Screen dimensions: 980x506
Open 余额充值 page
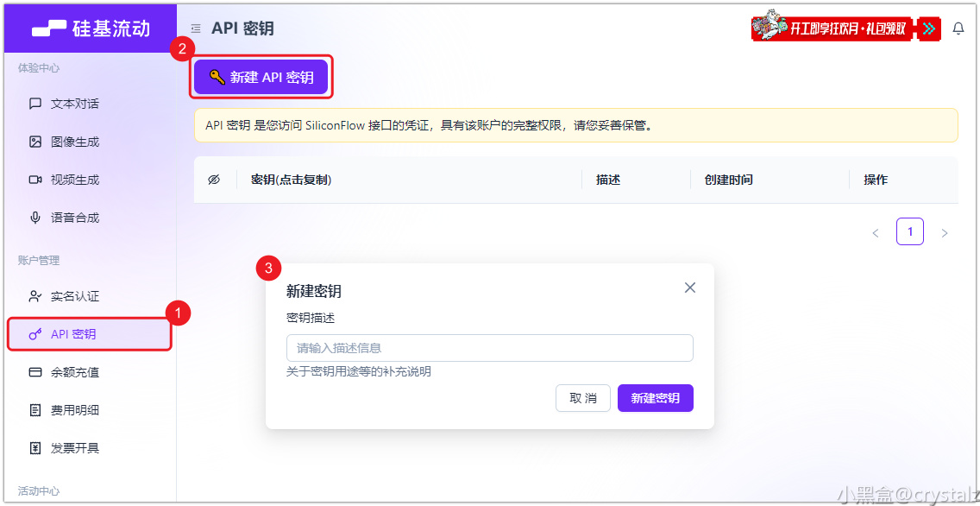74,373
